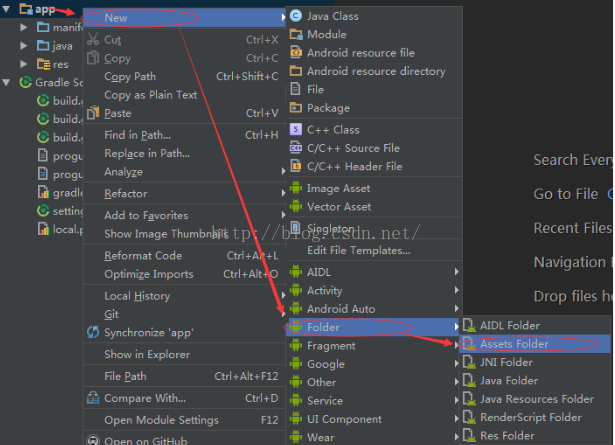Choose Reformat Code from context menu
This screenshot has height=445, width=615.
(x=143, y=256)
